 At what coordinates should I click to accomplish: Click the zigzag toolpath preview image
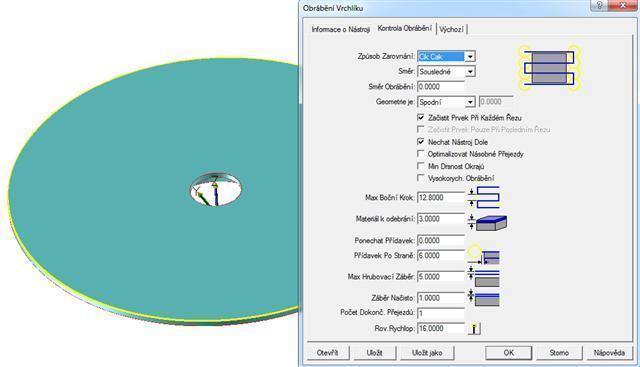coord(549,68)
